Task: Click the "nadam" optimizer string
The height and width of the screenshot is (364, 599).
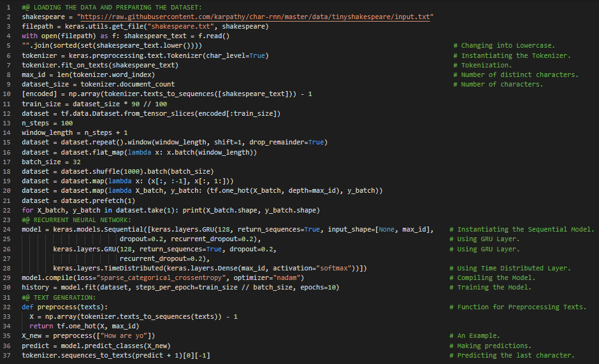Action: pyautogui.click(x=285, y=278)
